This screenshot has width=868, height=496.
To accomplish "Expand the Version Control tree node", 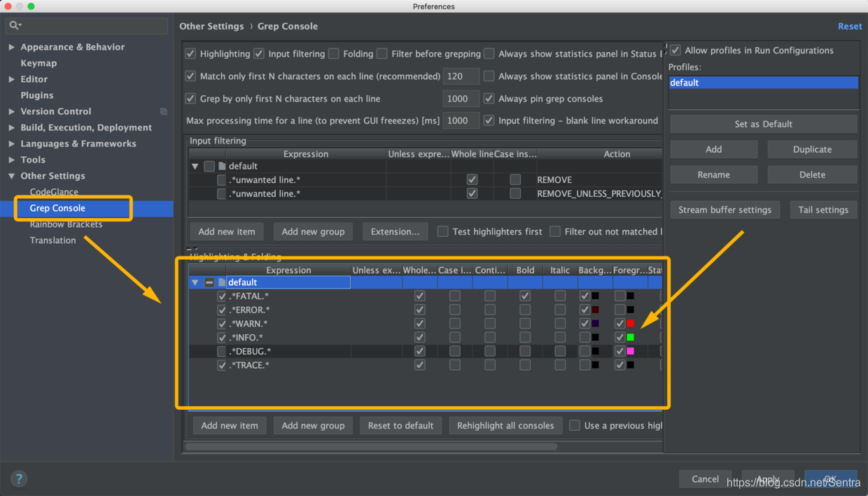I will coord(11,111).
